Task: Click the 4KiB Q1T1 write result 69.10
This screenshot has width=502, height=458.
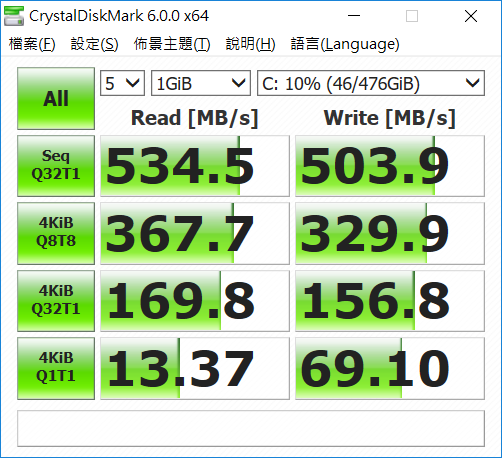Action: tap(390, 368)
